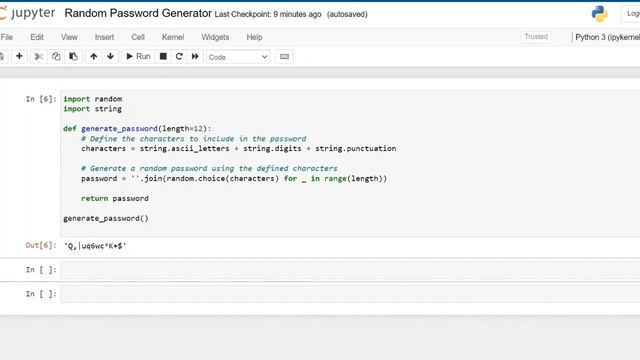Copy selected cells icon
Viewport: 640px width, 360px height.
[x=56, y=56]
